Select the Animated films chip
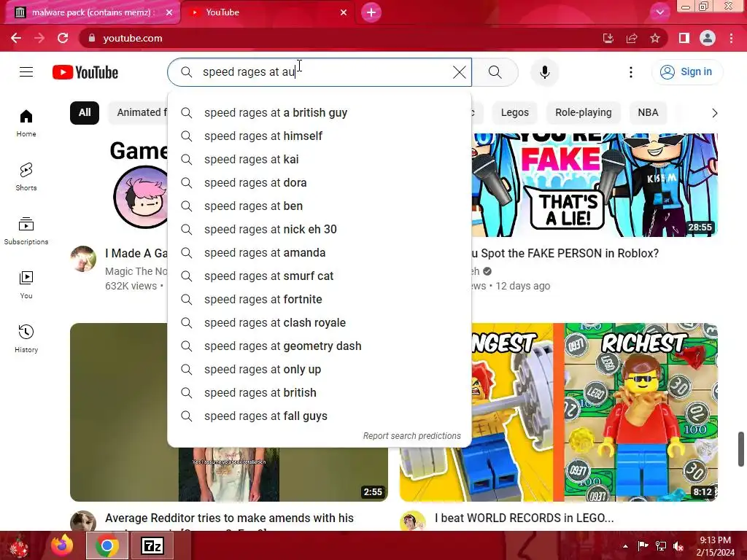This screenshot has width=747, height=560. pos(138,113)
